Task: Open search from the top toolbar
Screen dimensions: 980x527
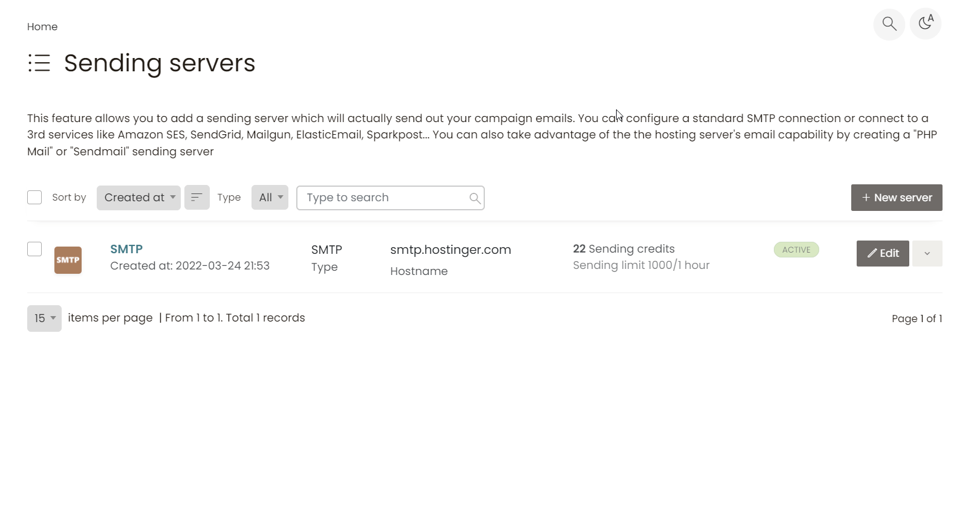Action: (889, 24)
